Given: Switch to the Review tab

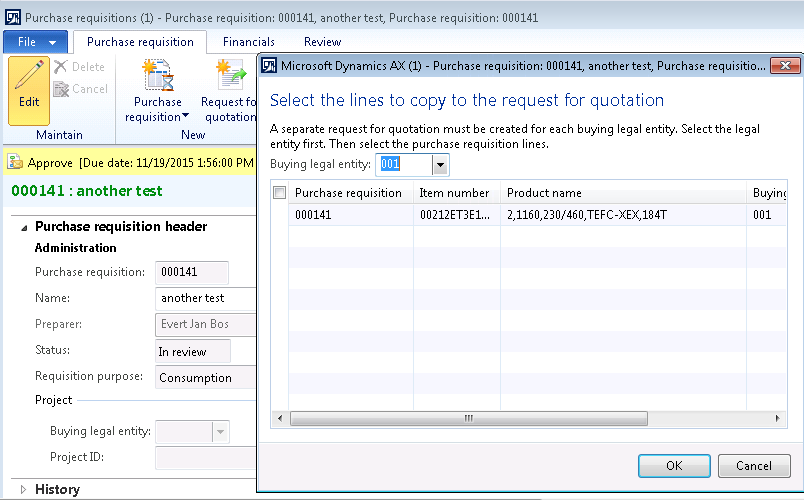Looking at the screenshot, I should tap(322, 42).
